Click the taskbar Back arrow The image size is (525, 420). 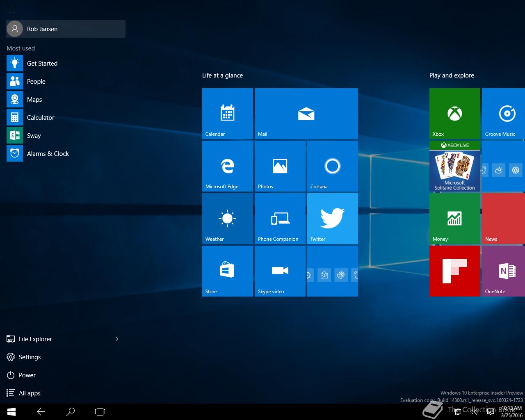[41, 412]
